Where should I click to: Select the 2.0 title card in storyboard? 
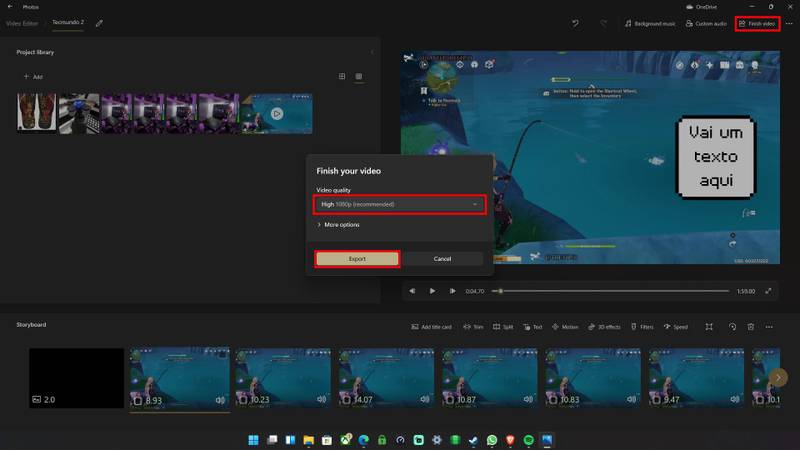click(77, 378)
